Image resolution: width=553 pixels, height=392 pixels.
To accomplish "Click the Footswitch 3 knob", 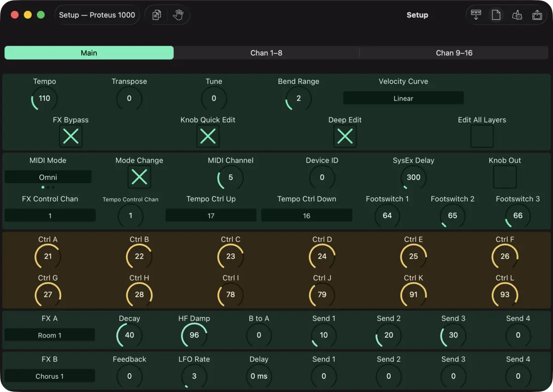I will 518,216.
